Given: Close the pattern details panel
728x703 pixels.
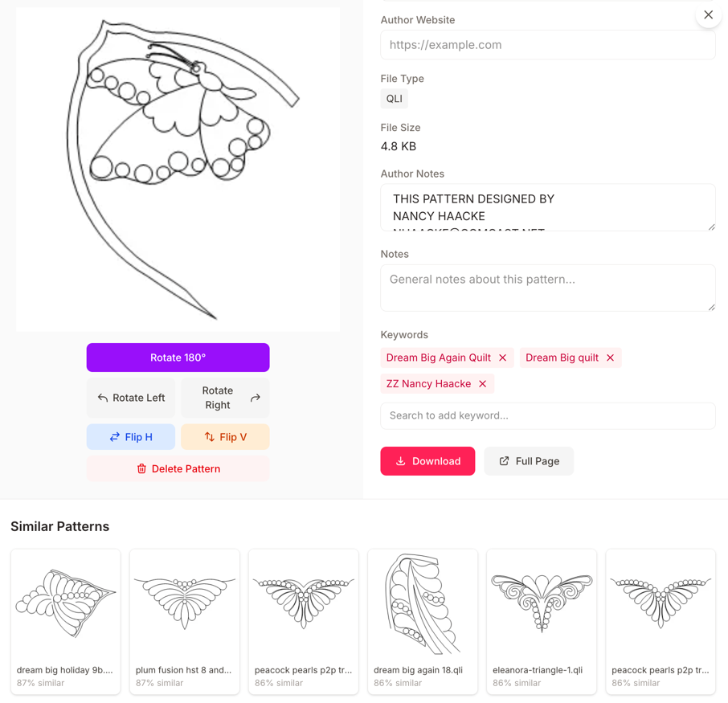Looking at the screenshot, I should pyautogui.click(x=708, y=14).
